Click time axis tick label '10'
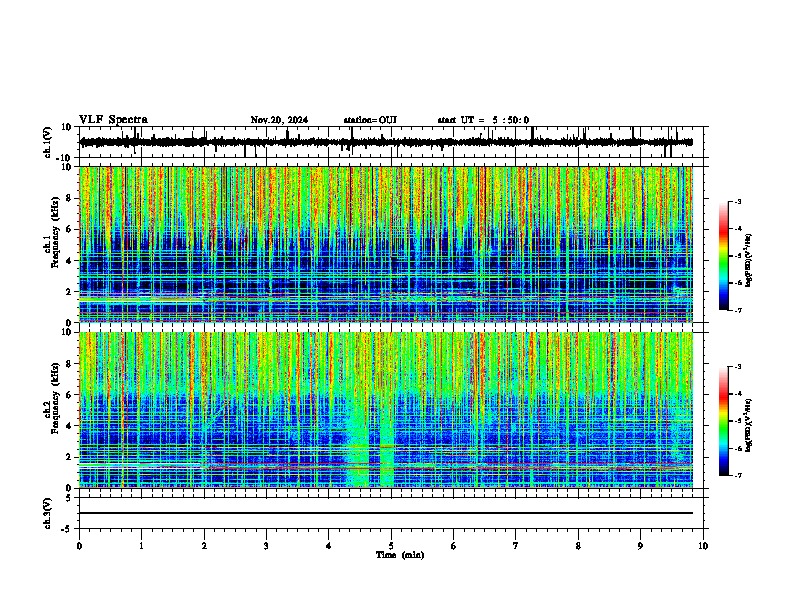Viewport: 792px width, 612px height. click(x=703, y=546)
